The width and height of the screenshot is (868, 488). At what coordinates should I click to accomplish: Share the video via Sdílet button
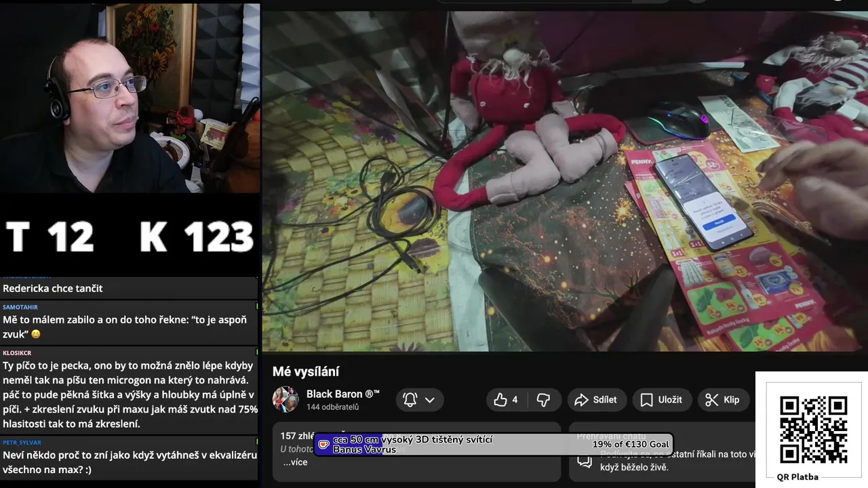coord(596,400)
